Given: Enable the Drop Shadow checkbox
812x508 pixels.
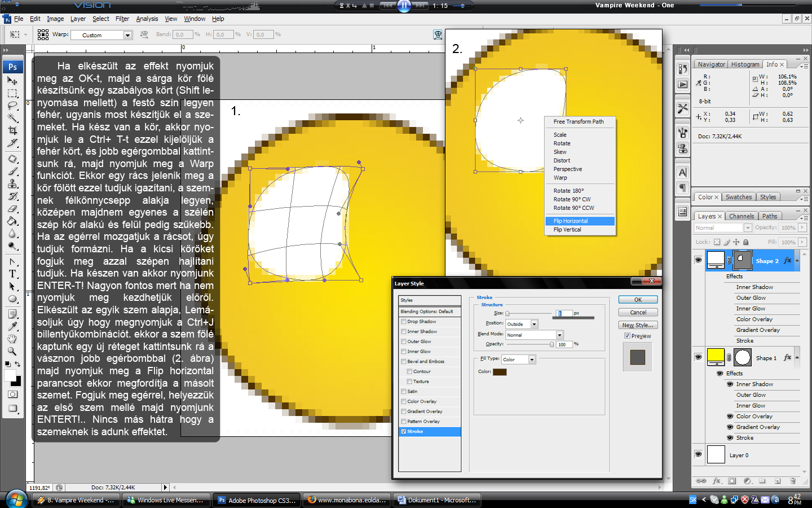Looking at the screenshot, I should (404, 322).
